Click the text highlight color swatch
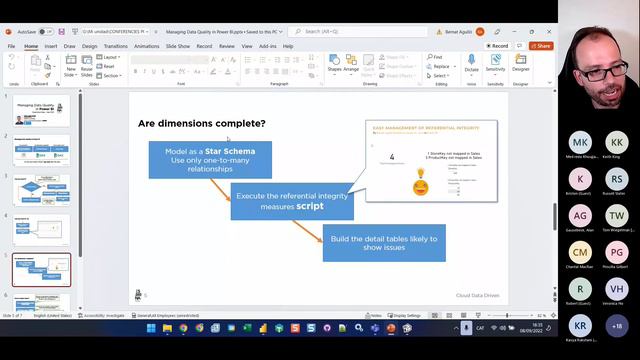 click(213, 72)
